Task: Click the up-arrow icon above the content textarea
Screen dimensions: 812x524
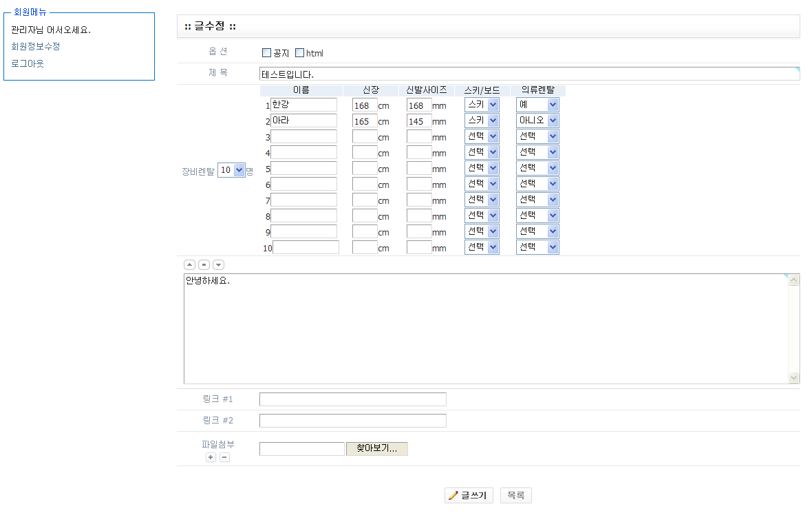Action: pos(189,264)
